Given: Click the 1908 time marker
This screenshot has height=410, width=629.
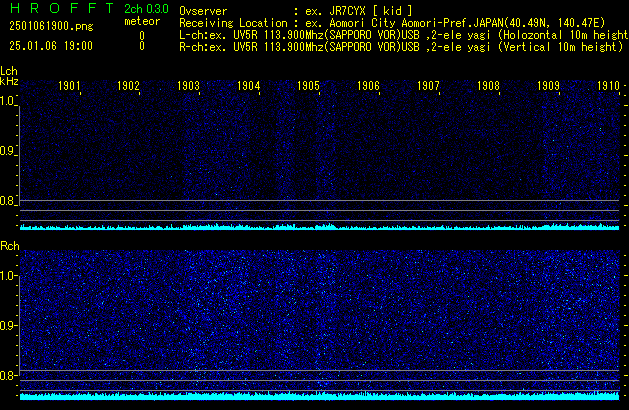Looking at the screenshot, I should tap(488, 86).
